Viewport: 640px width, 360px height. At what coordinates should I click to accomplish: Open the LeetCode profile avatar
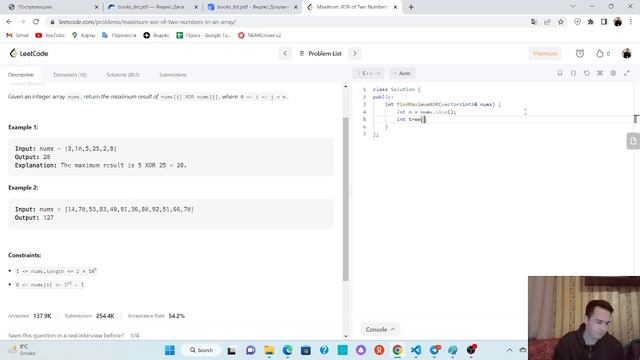pos(627,53)
